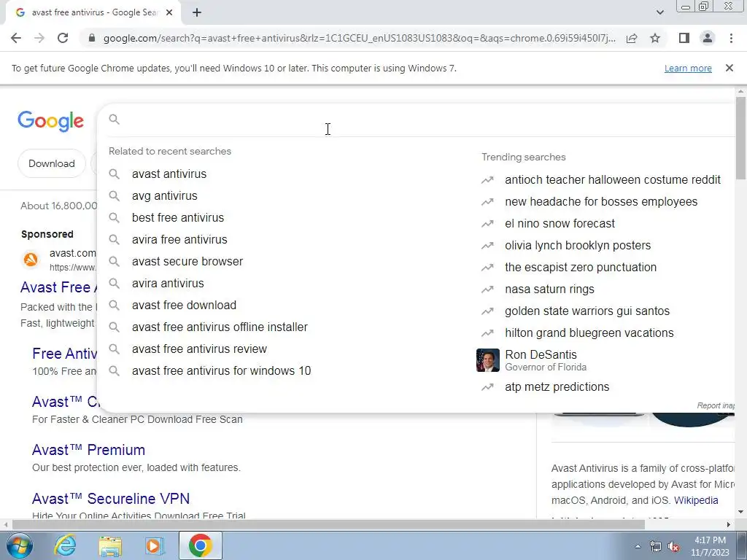The image size is (747, 560).
Task: Close the avast free antivirus tab
Action: click(169, 13)
